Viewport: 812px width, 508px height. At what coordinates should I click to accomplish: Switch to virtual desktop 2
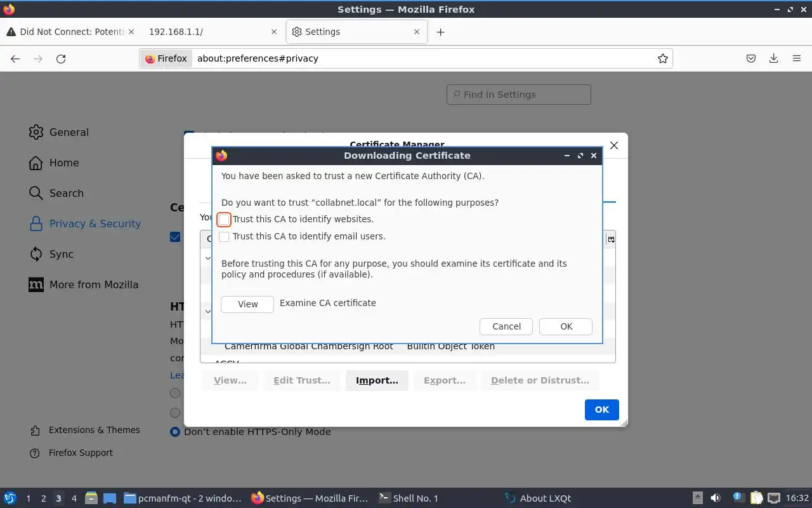(43, 498)
